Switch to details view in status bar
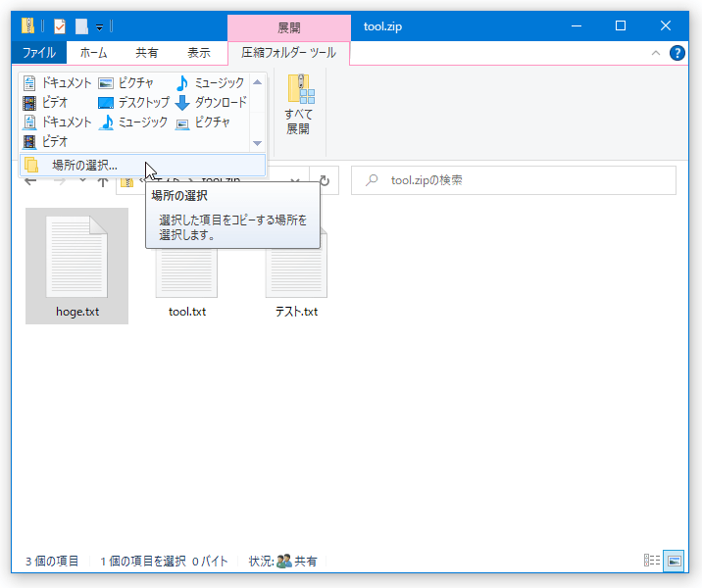Image resolution: width=702 pixels, height=588 pixels. 651,561
